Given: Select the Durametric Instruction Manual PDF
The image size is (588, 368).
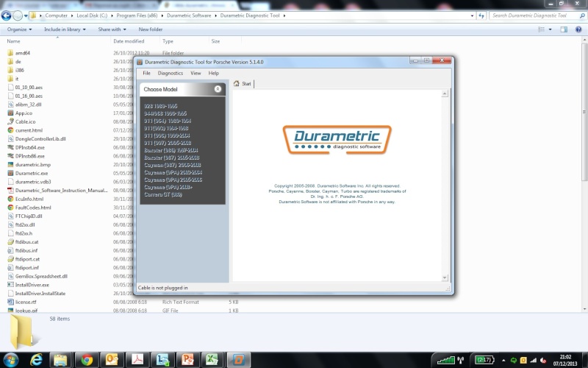Looking at the screenshot, I should point(61,191).
